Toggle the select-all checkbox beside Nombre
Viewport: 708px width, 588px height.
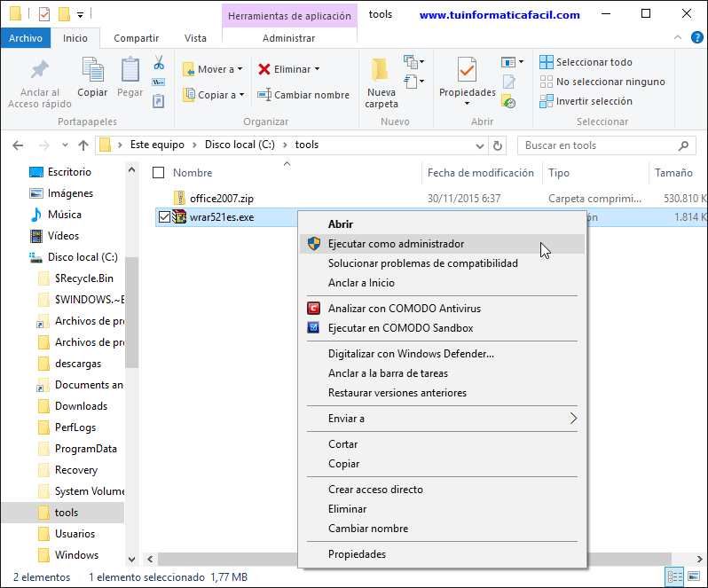159,173
